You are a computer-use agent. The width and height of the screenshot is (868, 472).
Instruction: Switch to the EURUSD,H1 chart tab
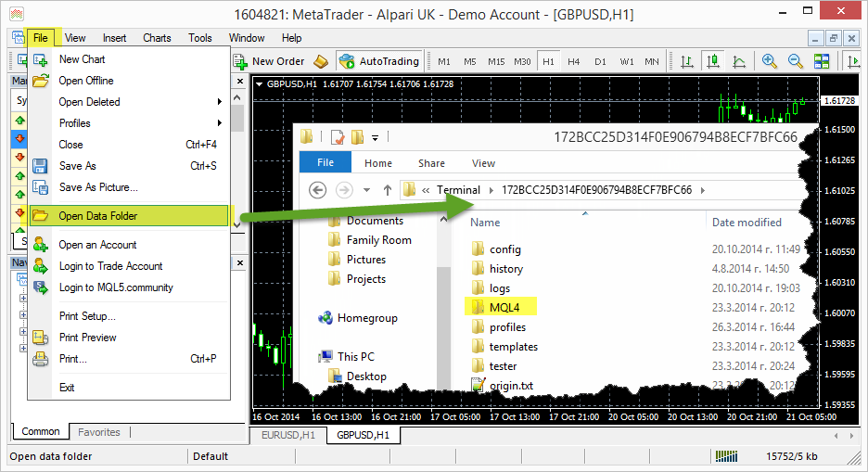[x=287, y=436]
